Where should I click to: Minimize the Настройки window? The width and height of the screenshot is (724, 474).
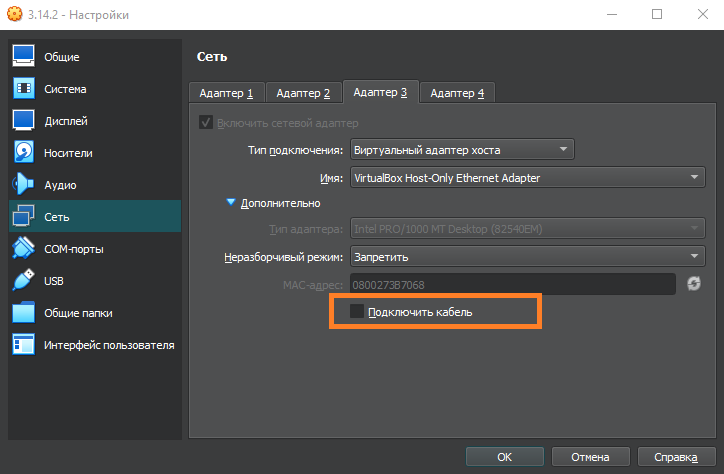tap(612, 14)
